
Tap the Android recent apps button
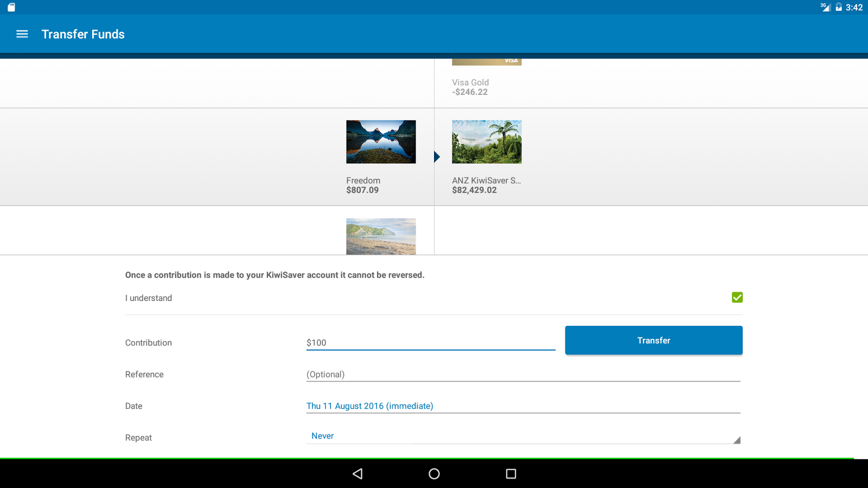coord(511,474)
